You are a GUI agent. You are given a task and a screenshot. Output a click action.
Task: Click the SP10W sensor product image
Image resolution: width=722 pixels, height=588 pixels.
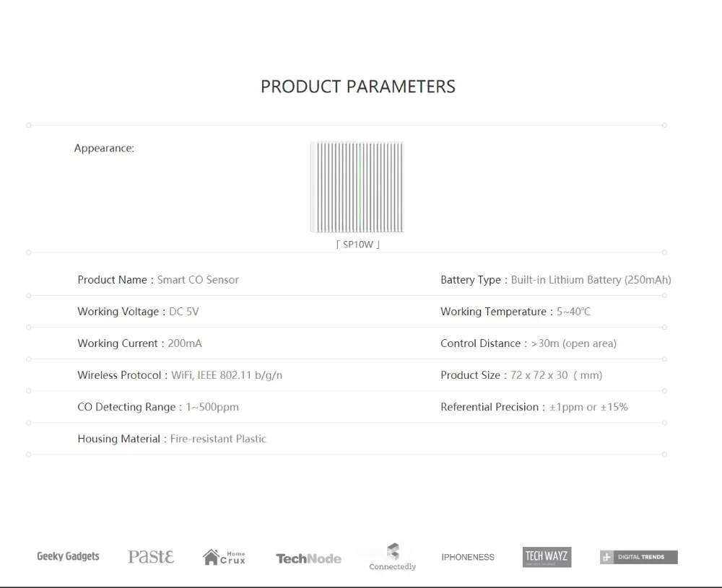tap(357, 188)
